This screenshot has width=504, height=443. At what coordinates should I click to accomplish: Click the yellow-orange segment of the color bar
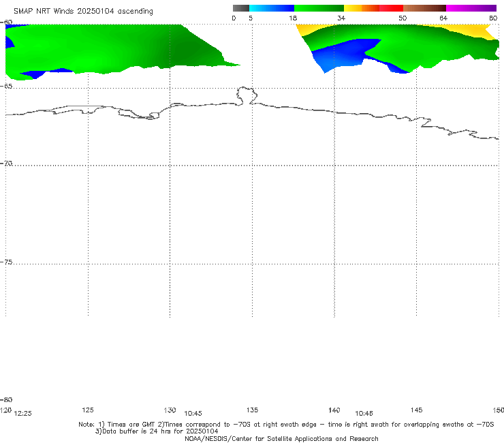(x=361, y=8)
